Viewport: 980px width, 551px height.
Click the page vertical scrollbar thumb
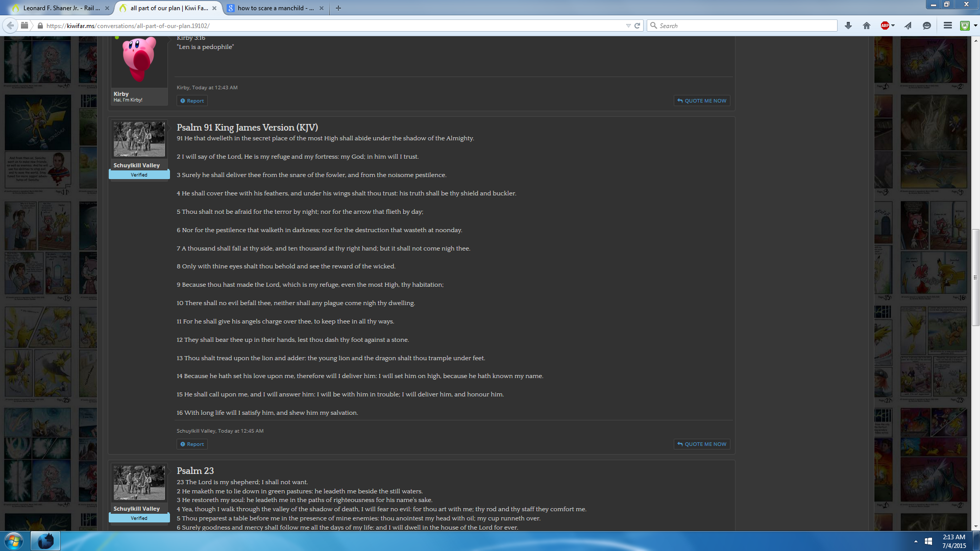pyautogui.click(x=975, y=278)
